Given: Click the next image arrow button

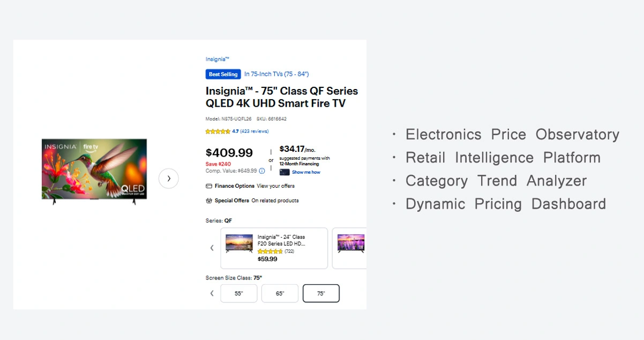Looking at the screenshot, I should coord(168,179).
